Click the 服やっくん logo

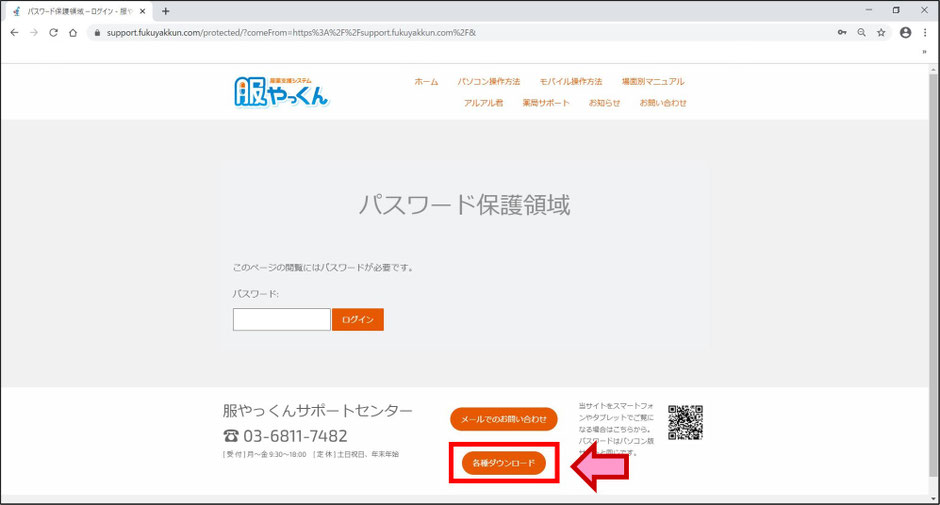281,92
